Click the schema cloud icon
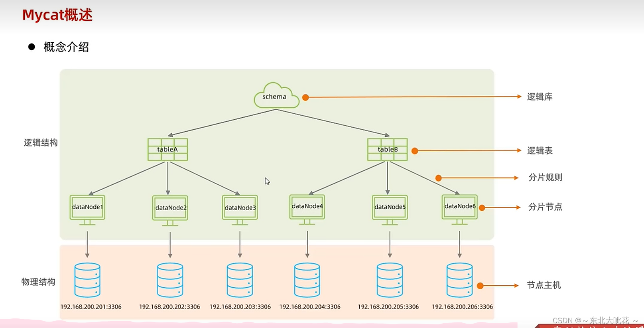The width and height of the screenshot is (644, 328). 276,95
